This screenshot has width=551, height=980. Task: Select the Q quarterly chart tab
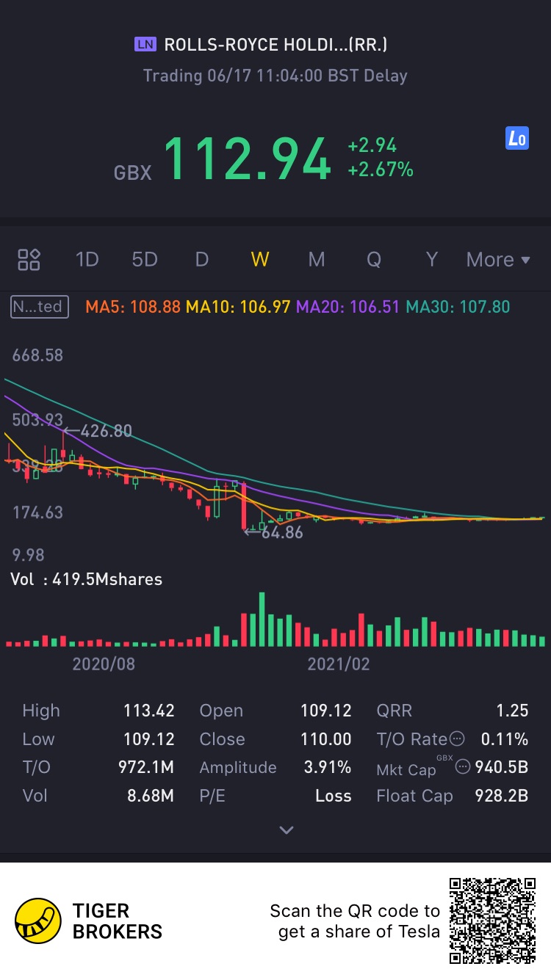[x=374, y=259]
